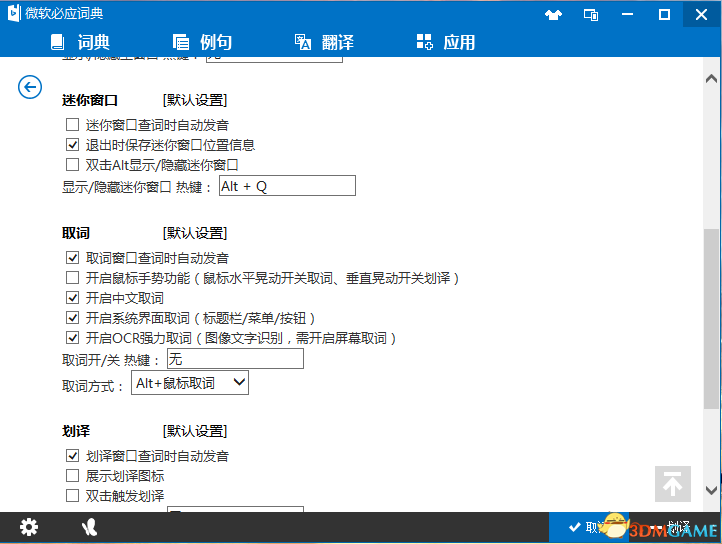Uncheck 退出时保存迷你窗口位置信息

pyautogui.click(x=72, y=145)
